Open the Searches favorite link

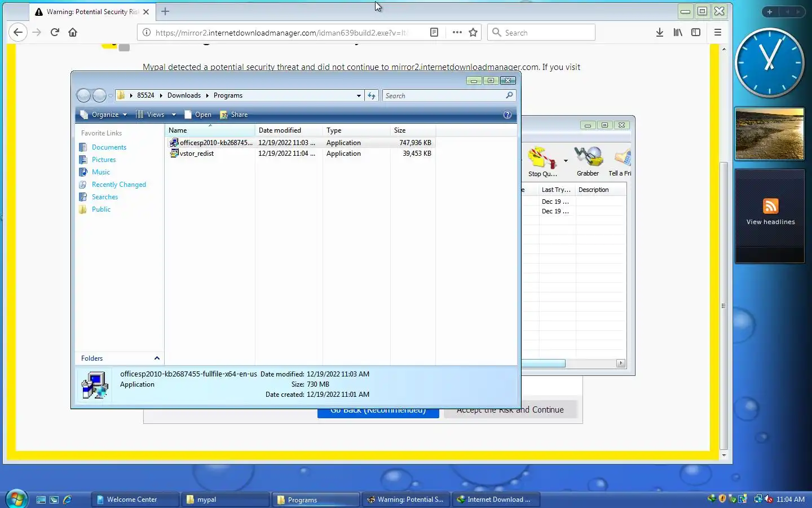[x=105, y=197]
